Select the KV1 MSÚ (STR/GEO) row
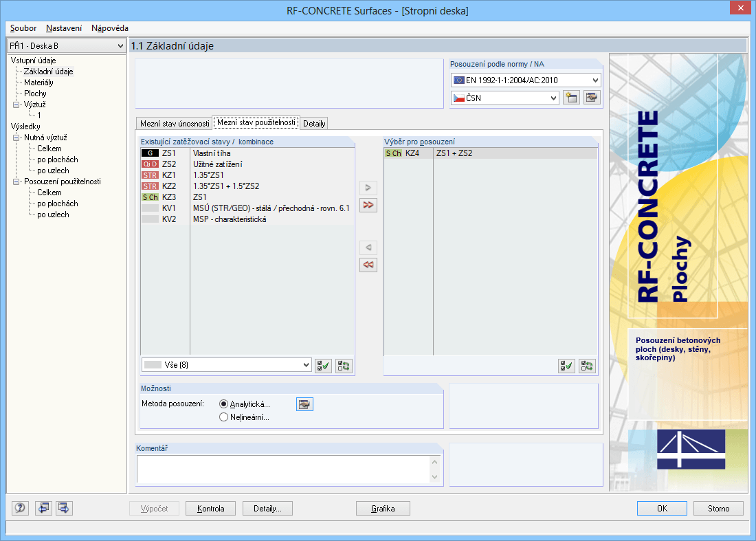The height and width of the screenshot is (541, 756). pyautogui.click(x=247, y=208)
